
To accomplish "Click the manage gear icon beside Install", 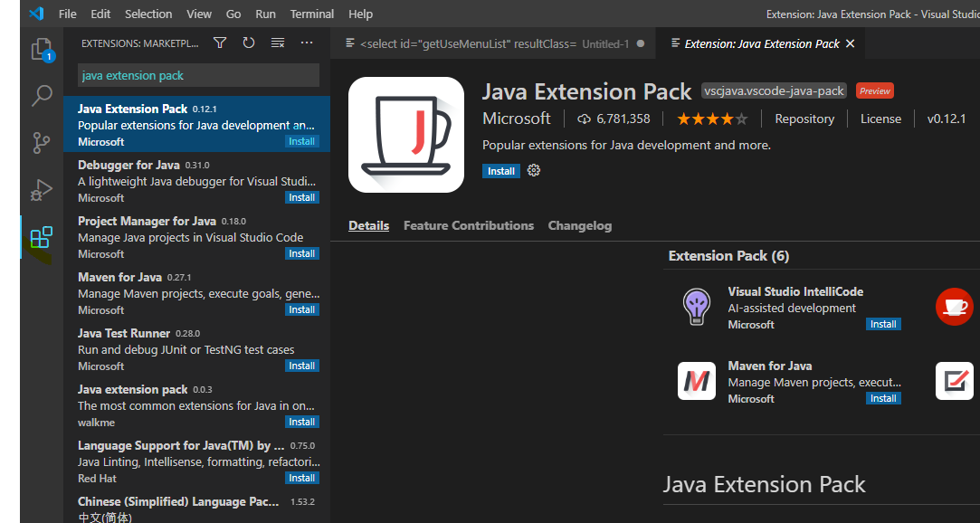I will coord(533,171).
